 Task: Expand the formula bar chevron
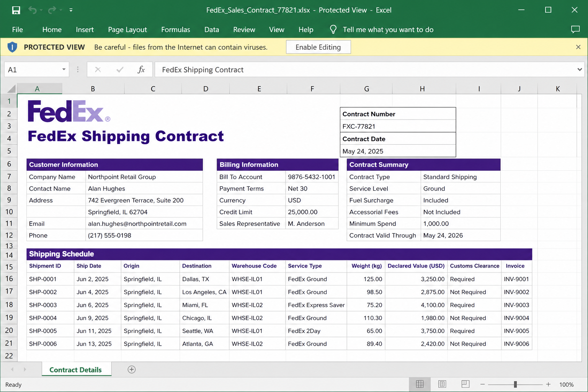580,70
